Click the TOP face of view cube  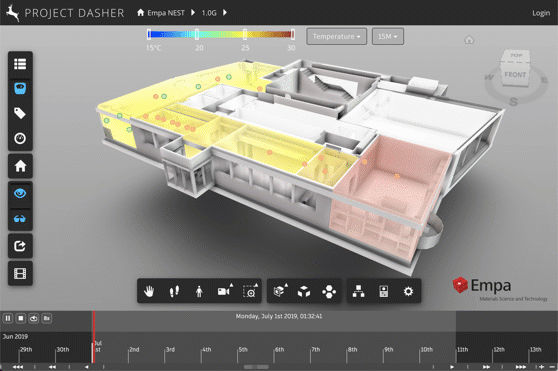click(x=516, y=56)
